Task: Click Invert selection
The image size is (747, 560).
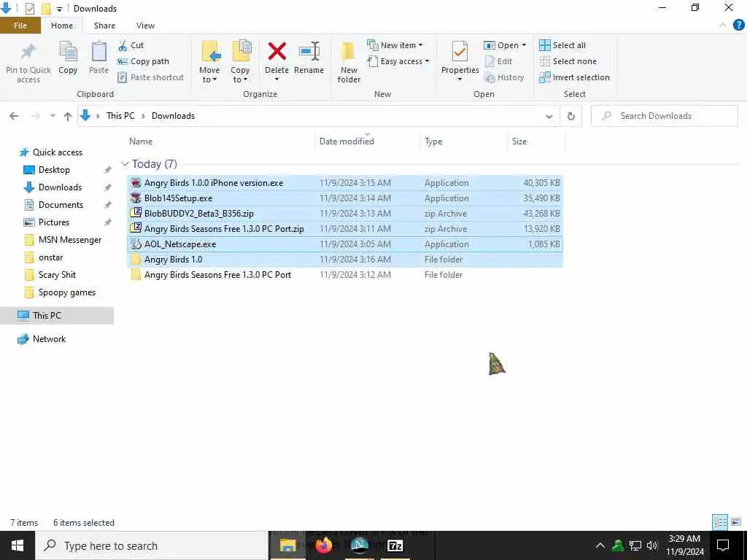Action: tap(575, 77)
